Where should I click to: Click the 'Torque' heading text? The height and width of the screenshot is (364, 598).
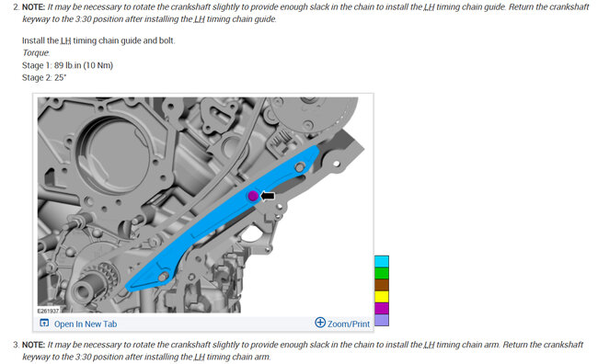(36, 52)
